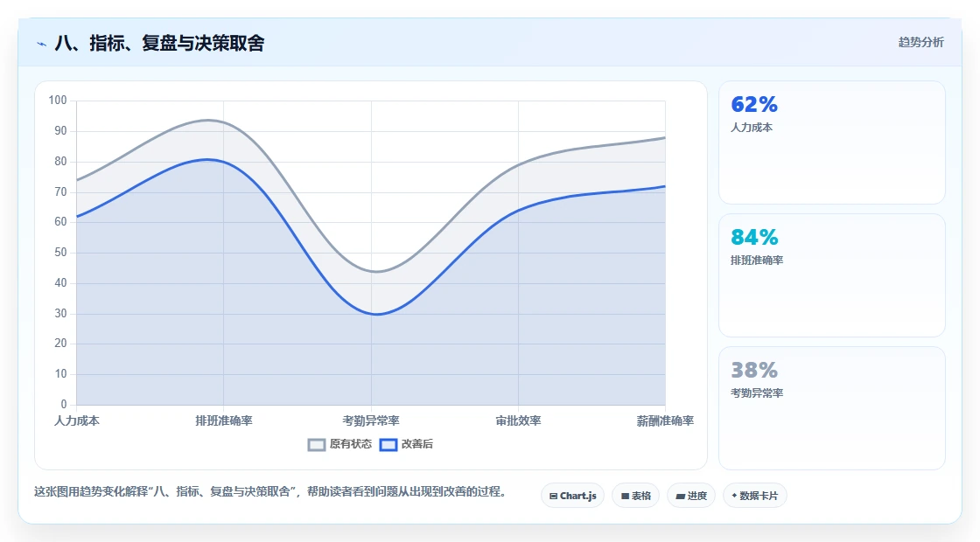Select the 数据卡片 tag chip

(x=755, y=496)
